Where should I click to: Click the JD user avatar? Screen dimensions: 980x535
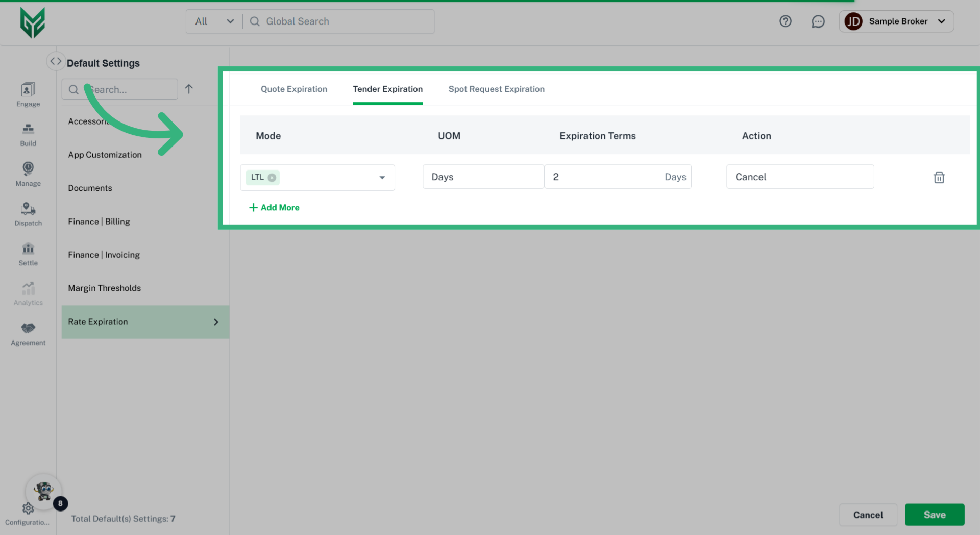(853, 21)
